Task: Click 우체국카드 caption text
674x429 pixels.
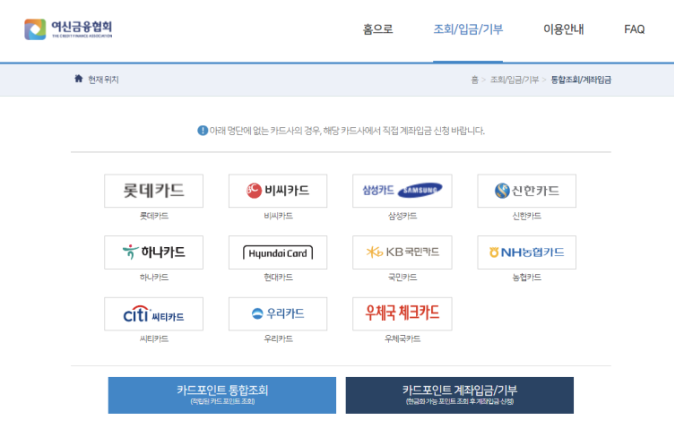Action: point(402,339)
